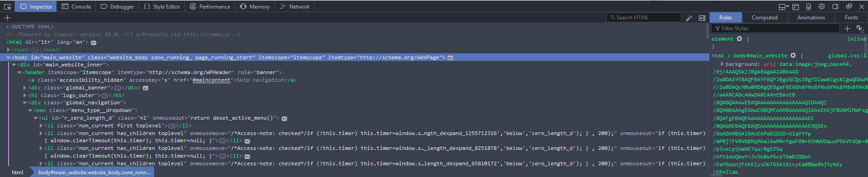Toggle highlighter for body#main_website selector
The width and height of the screenshot is (868, 177).
[x=793, y=56]
